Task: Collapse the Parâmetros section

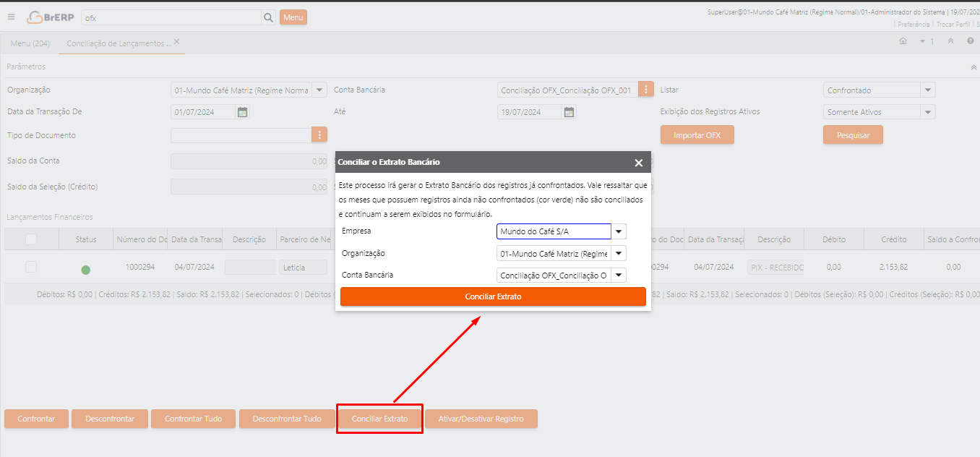Action: pos(973,67)
